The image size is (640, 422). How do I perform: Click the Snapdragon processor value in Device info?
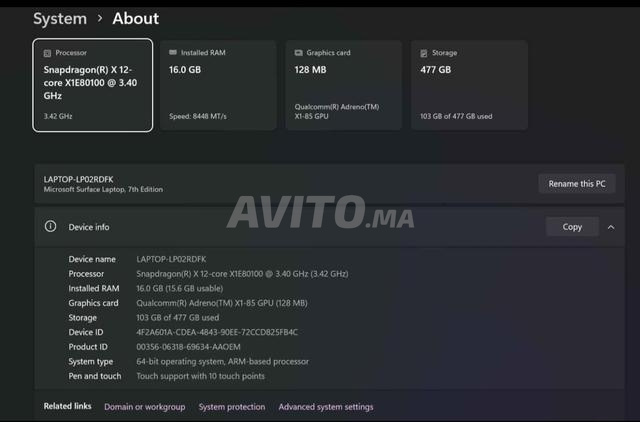(x=242, y=274)
